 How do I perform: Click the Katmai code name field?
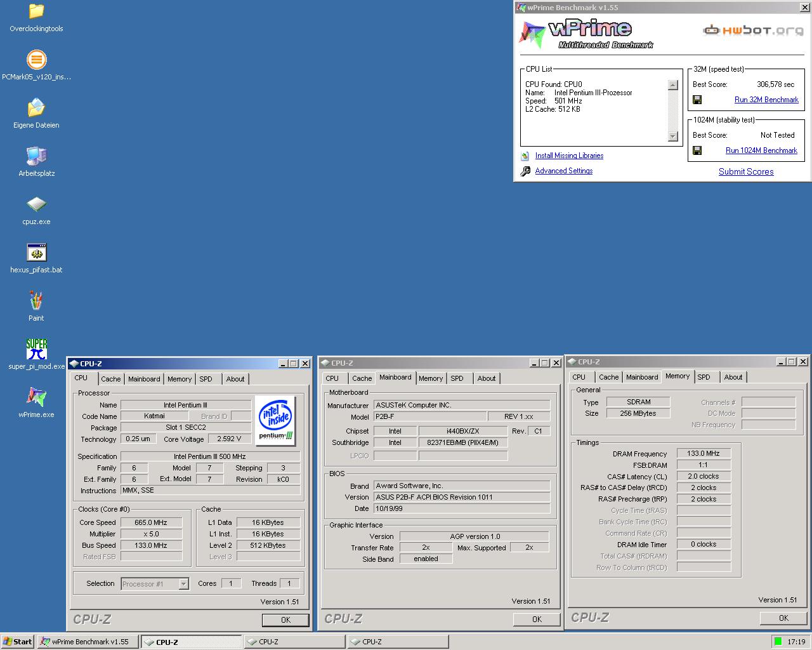pyautogui.click(x=154, y=416)
